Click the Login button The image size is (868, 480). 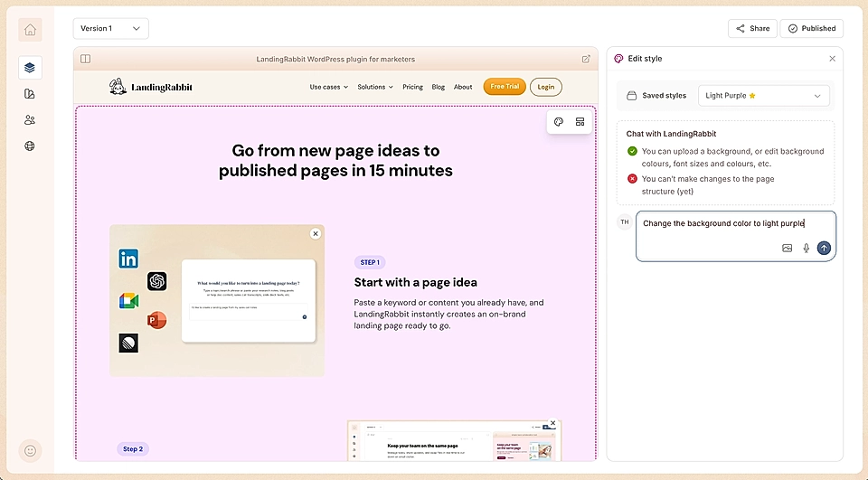coord(546,87)
